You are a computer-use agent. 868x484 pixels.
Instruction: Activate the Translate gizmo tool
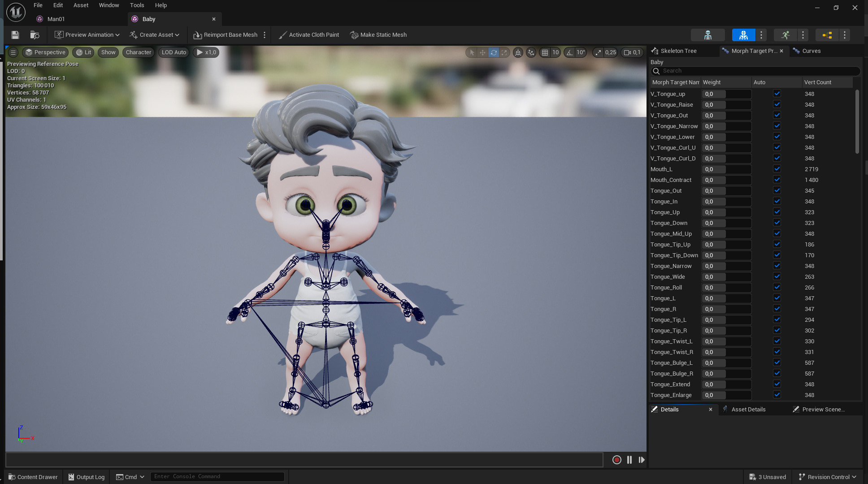tap(482, 52)
